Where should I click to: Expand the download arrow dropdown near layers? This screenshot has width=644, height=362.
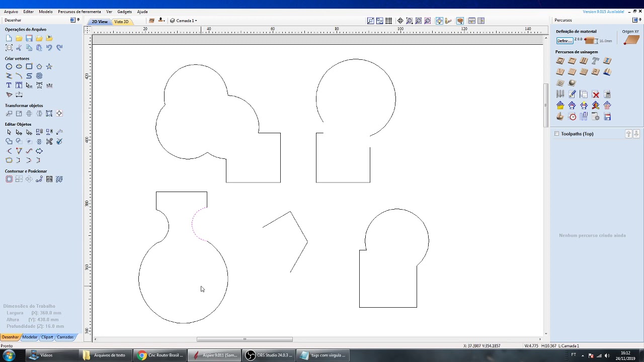tap(162, 21)
